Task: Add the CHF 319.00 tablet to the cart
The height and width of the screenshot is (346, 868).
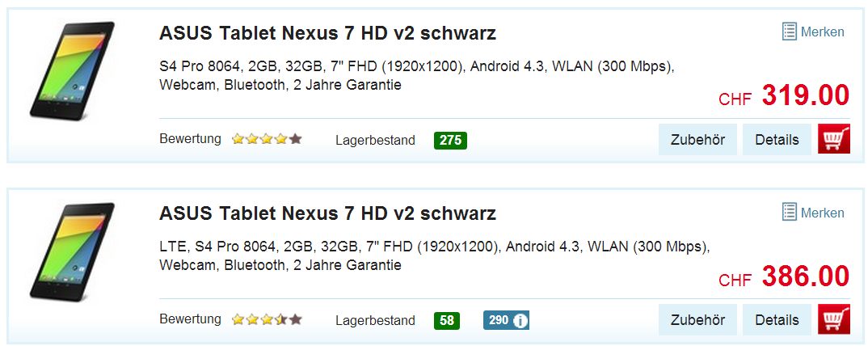Action: (834, 139)
